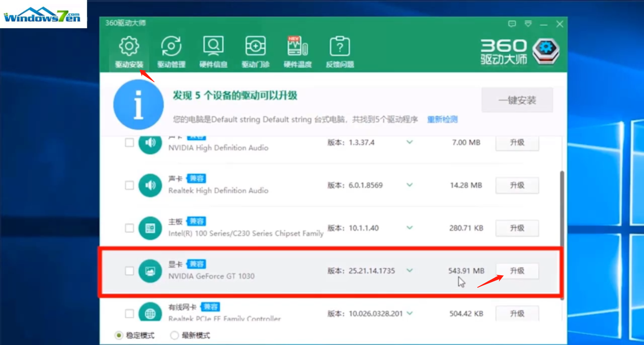The height and width of the screenshot is (345, 644).
Task: Expand version dropdown for 25.21.14.1735
Action: pyautogui.click(x=409, y=270)
